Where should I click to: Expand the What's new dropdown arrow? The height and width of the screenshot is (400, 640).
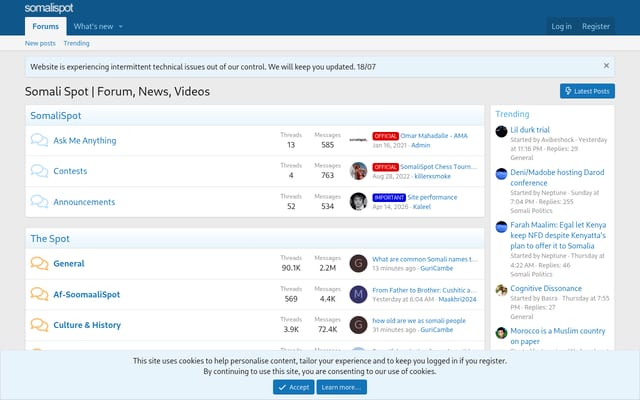pyautogui.click(x=120, y=27)
